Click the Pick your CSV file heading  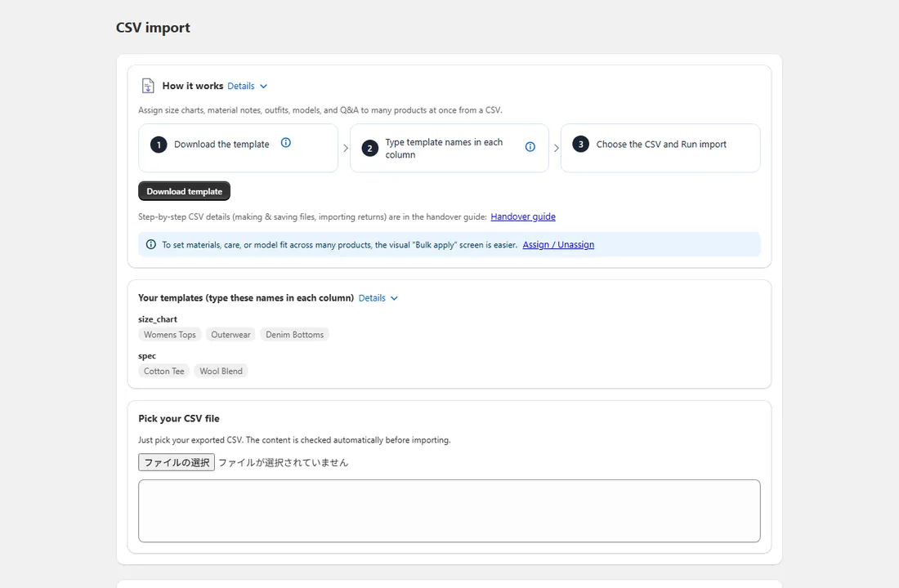(x=179, y=418)
